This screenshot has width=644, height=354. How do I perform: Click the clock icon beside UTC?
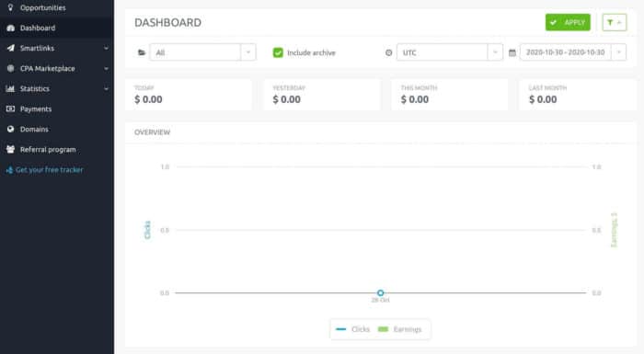(388, 52)
